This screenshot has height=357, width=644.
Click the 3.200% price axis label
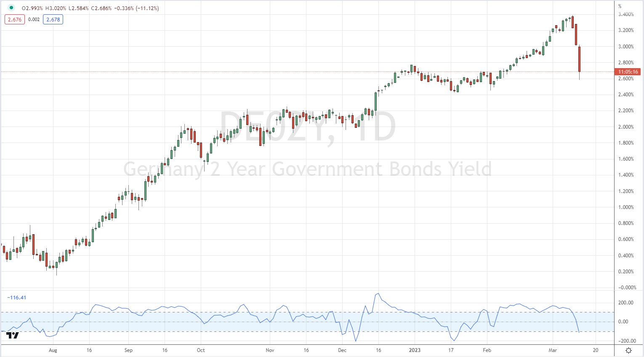626,30
